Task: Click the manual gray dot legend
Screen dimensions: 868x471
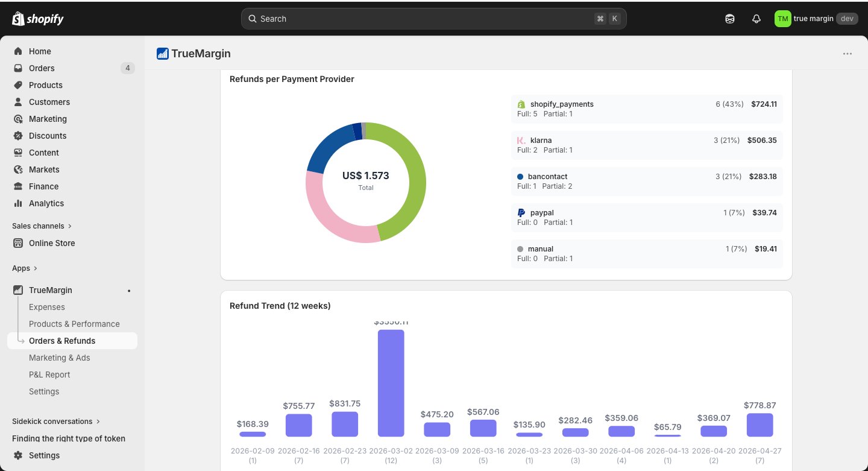Action: click(x=520, y=249)
